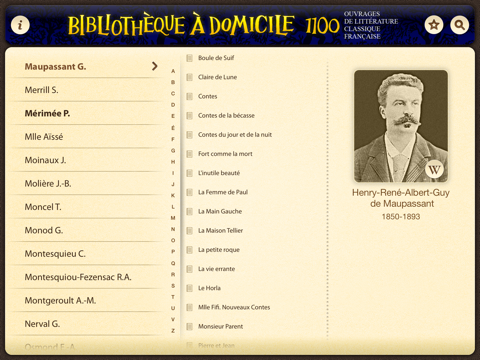480x360 pixels.
Task: Select author Molière J.-B.
Action: 86,183
